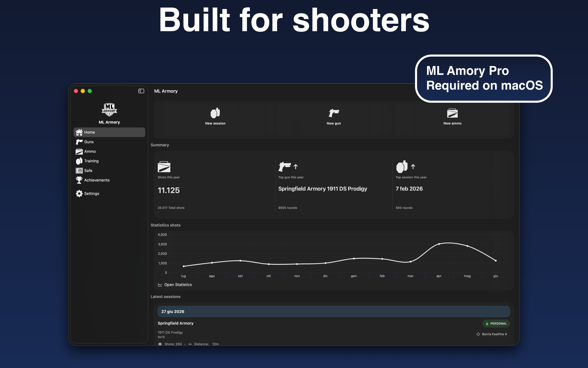Click the Guns pistol sidebar icon
Screen dimensions: 588x368
point(79,142)
